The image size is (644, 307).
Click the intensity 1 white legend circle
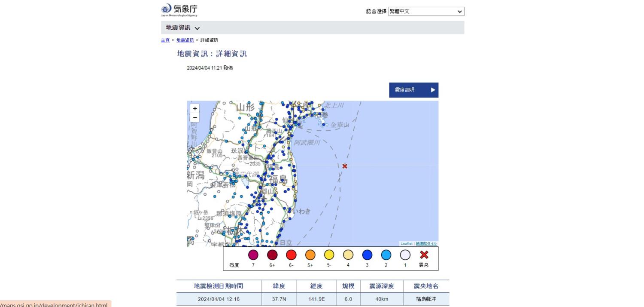coord(405,255)
